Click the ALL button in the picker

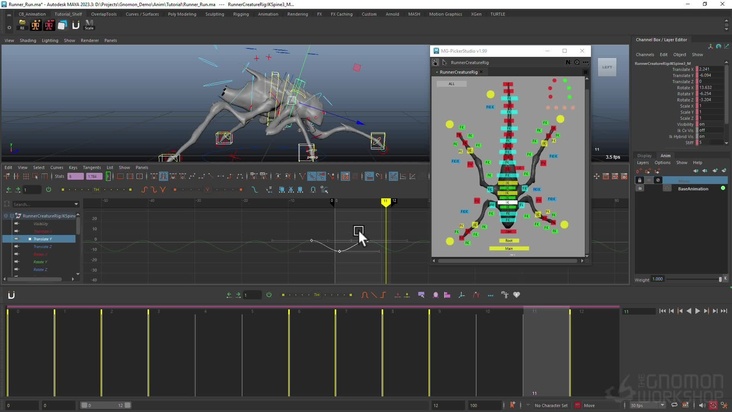point(451,84)
